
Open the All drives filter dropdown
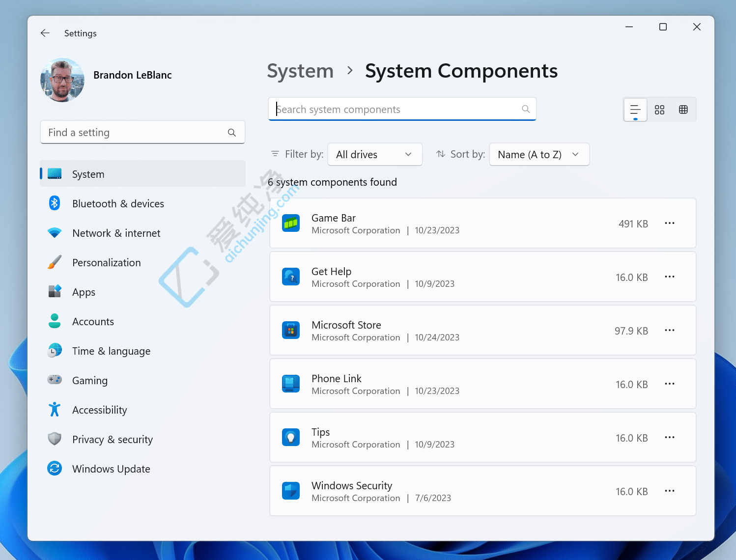click(374, 154)
